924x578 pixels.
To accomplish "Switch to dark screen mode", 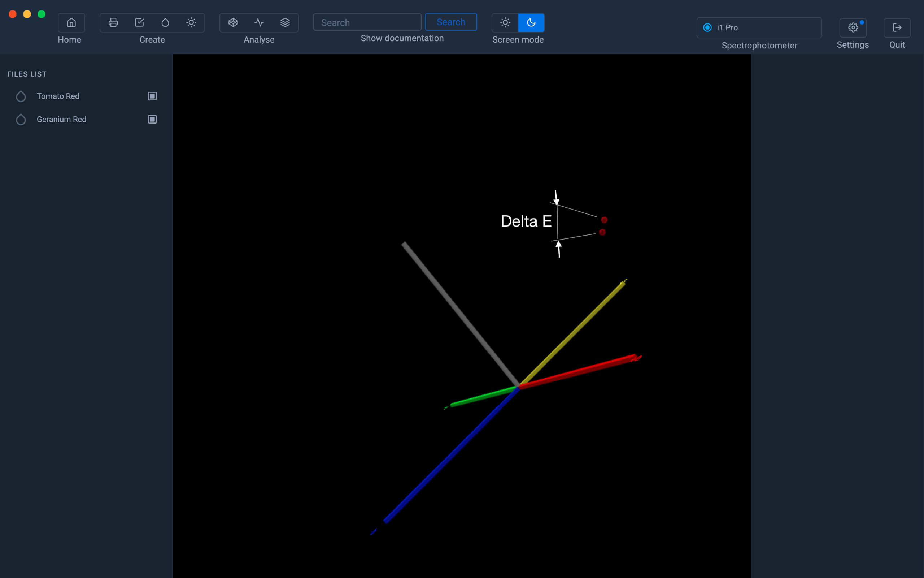I will pyautogui.click(x=531, y=22).
